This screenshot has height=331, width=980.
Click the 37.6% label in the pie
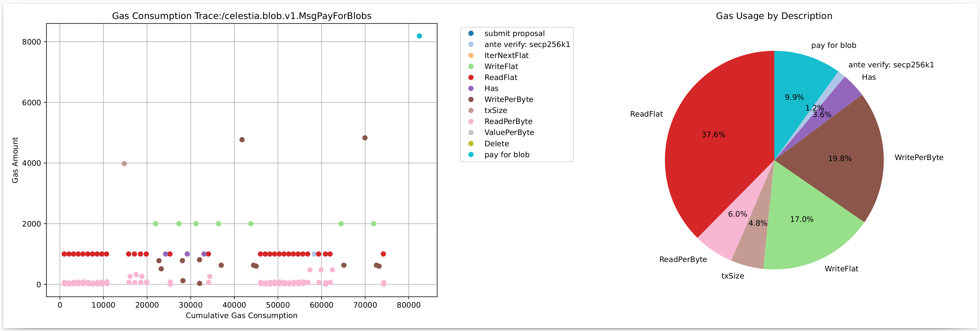[x=713, y=135]
